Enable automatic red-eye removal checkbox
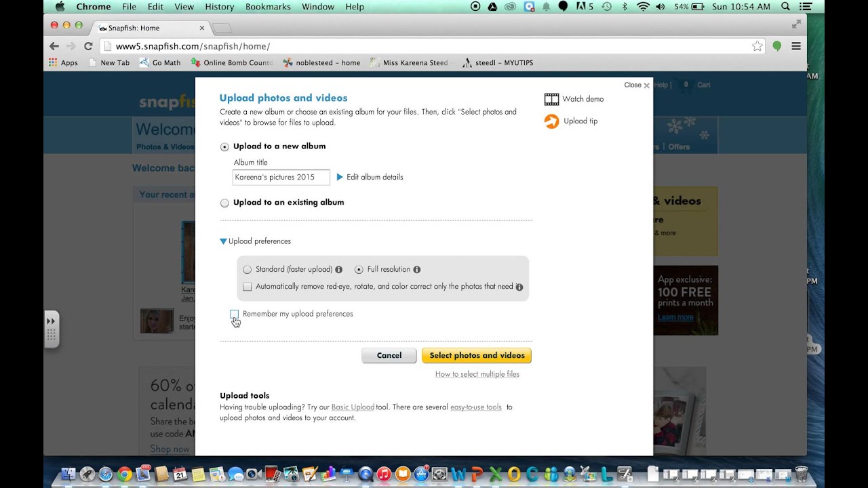 (x=247, y=287)
